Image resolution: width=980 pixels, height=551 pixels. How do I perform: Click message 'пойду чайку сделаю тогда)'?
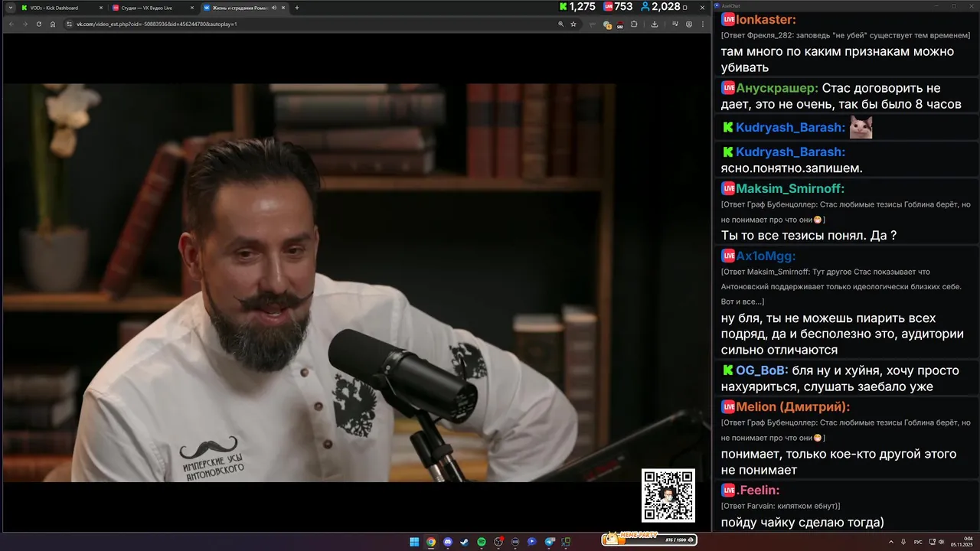[x=802, y=523]
